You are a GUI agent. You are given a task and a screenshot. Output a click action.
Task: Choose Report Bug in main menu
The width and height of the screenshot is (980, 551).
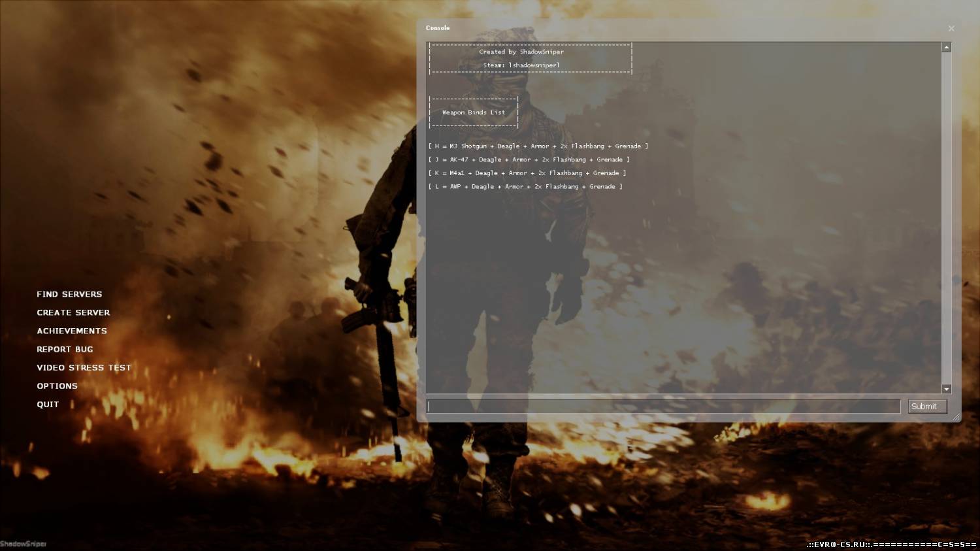[x=65, y=349]
